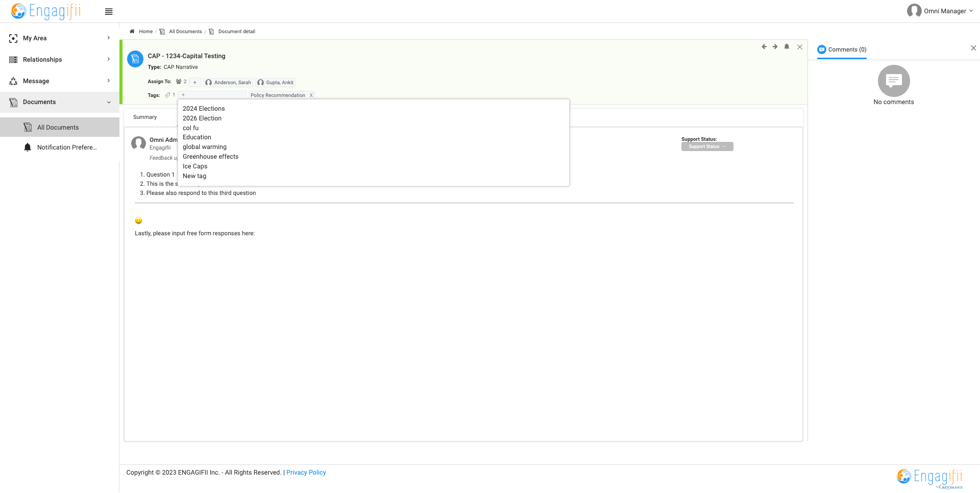Screen dimensions: 980x493
Task: Click the Engagifii logo at top left
Action: [x=46, y=11]
